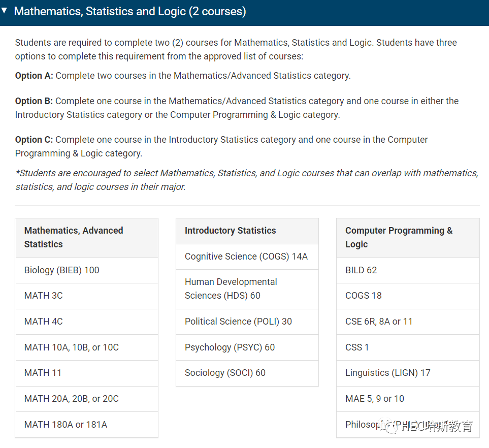Choose MATH 10A, 10B, or 10C entry

pos(87,347)
